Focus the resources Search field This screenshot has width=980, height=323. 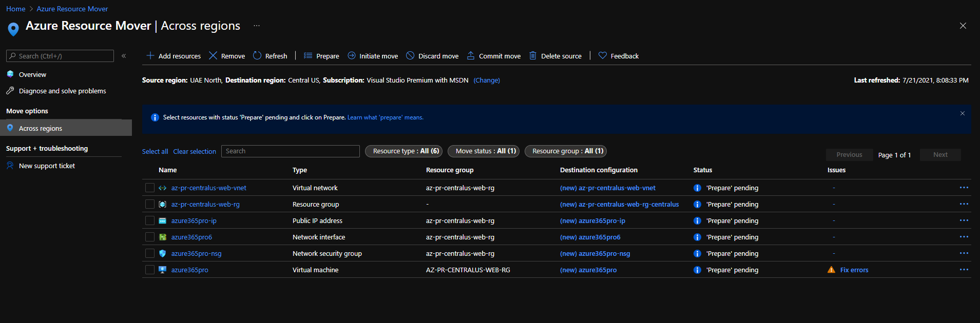click(x=291, y=151)
